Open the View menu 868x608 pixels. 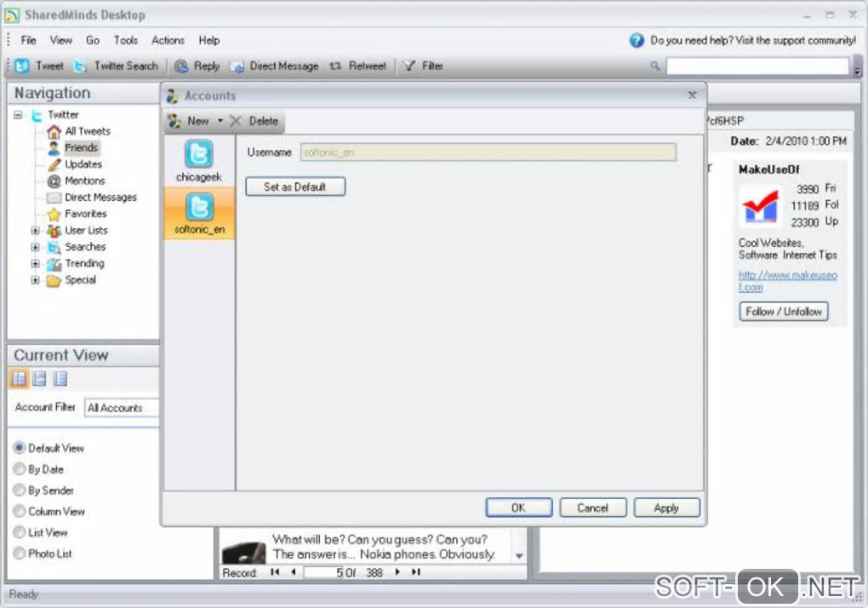point(61,40)
